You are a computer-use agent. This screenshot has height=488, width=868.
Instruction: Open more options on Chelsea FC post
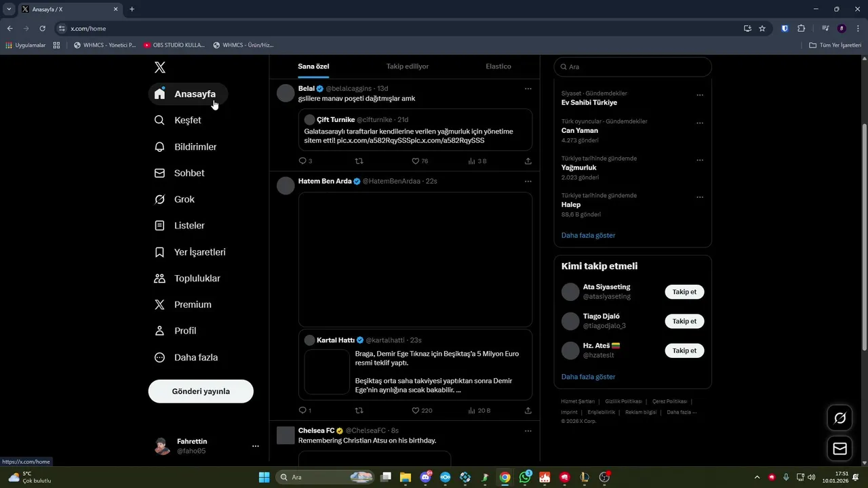point(528,430)
